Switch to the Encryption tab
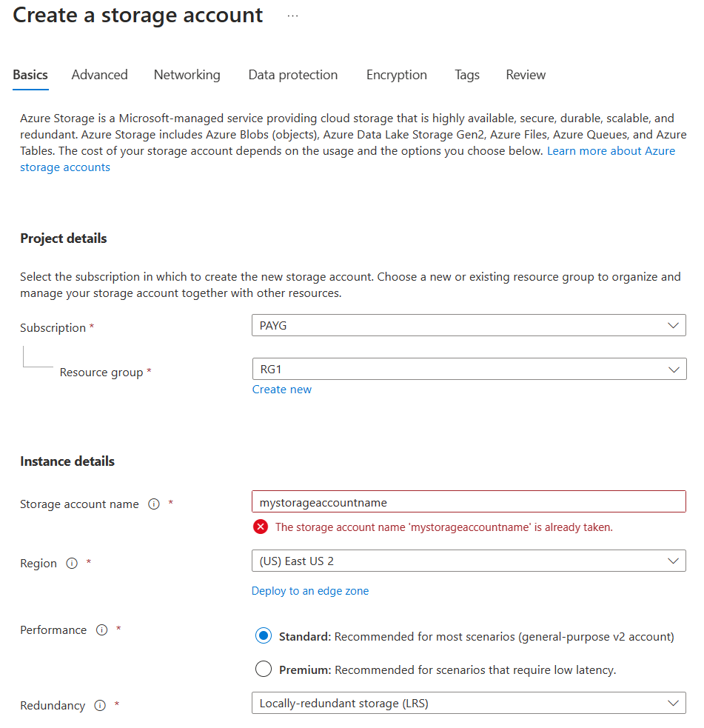The image size is (704, 728). (x=396, y=75)
